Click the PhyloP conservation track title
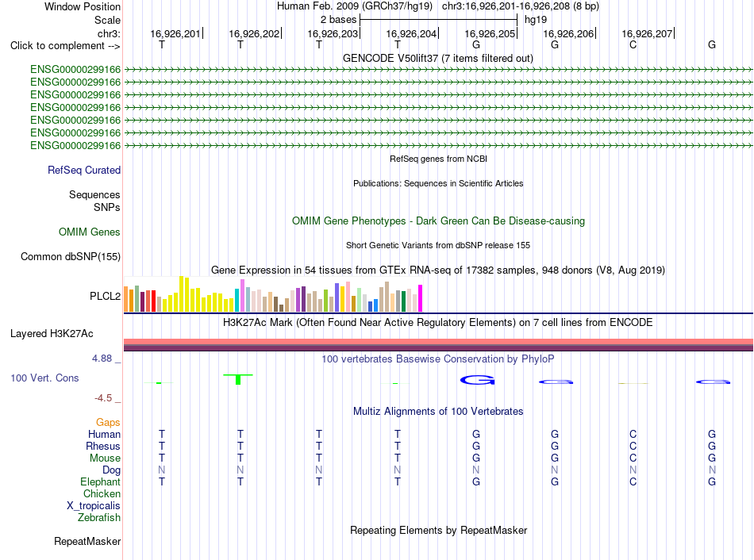 (x=437, y=359)
